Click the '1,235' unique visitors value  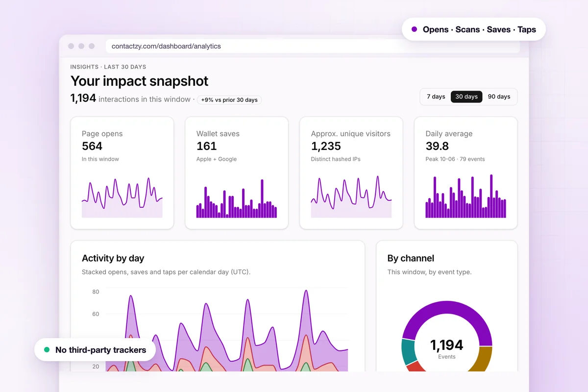[326, 146]
